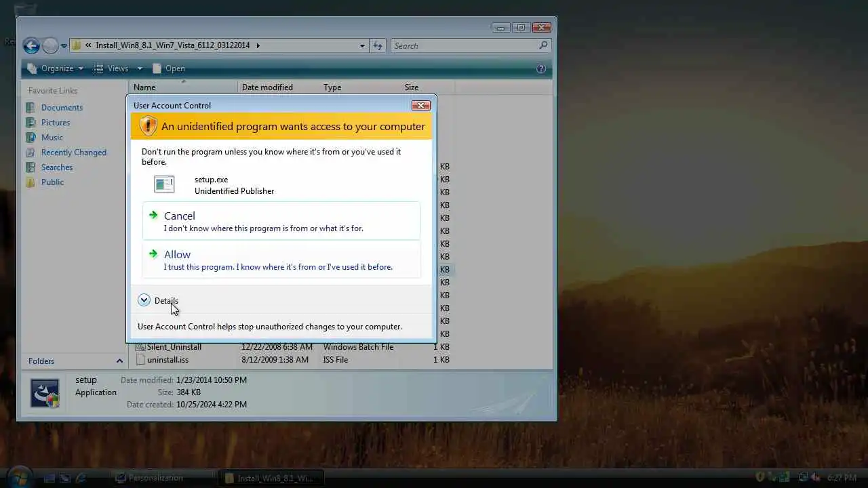
Task: Click the setup application icon in details pane
Action: pyautogui.click(x=45, y=394)
